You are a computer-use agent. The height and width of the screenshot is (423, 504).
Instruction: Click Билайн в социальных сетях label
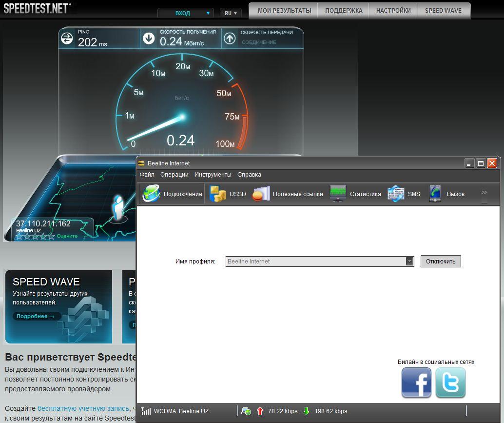pos(436,362)
